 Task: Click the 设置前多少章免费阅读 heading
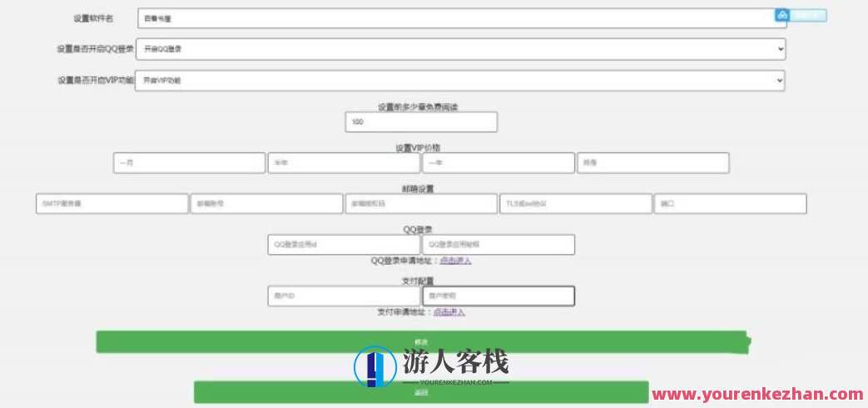[x=418, y=107]
